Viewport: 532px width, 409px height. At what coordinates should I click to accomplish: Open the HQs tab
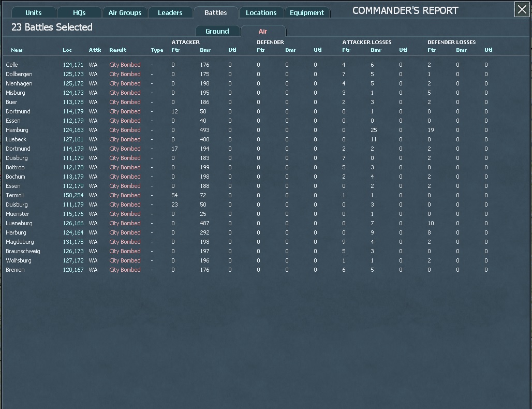click(79, 12)
